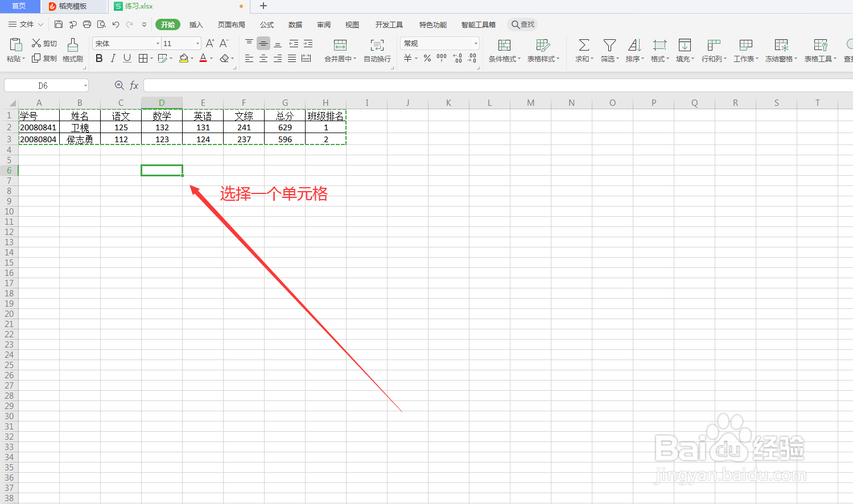Click the increase decimal places icon

click(x=456, y=57)
